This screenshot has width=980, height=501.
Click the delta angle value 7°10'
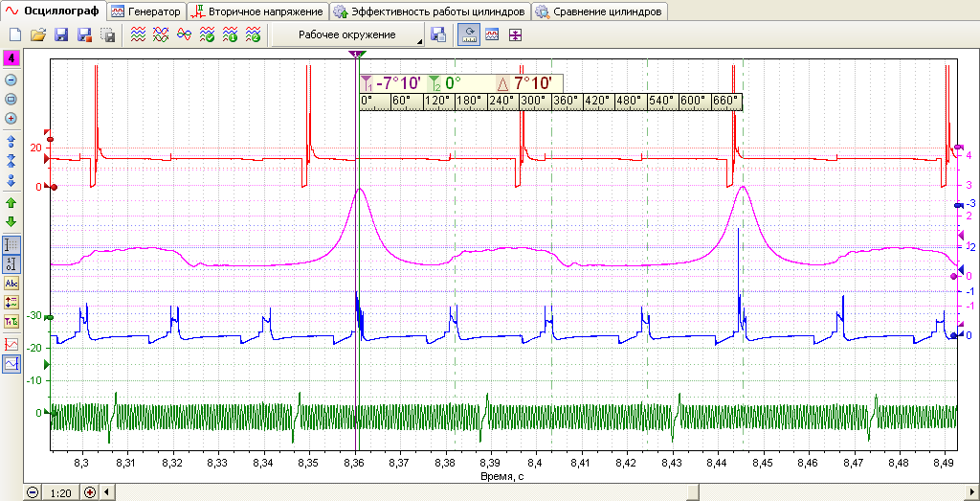pyautogui.click(x=532, y=83)
